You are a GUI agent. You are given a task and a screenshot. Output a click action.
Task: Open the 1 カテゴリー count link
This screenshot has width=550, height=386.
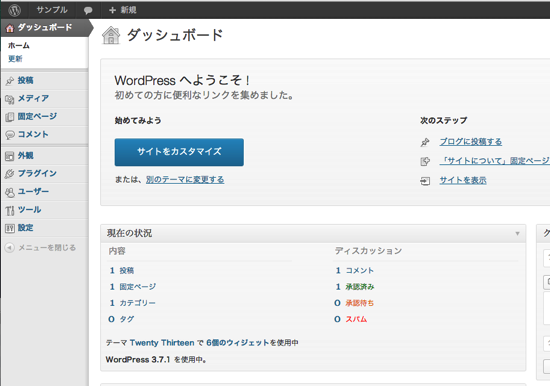tap(132, 303)
